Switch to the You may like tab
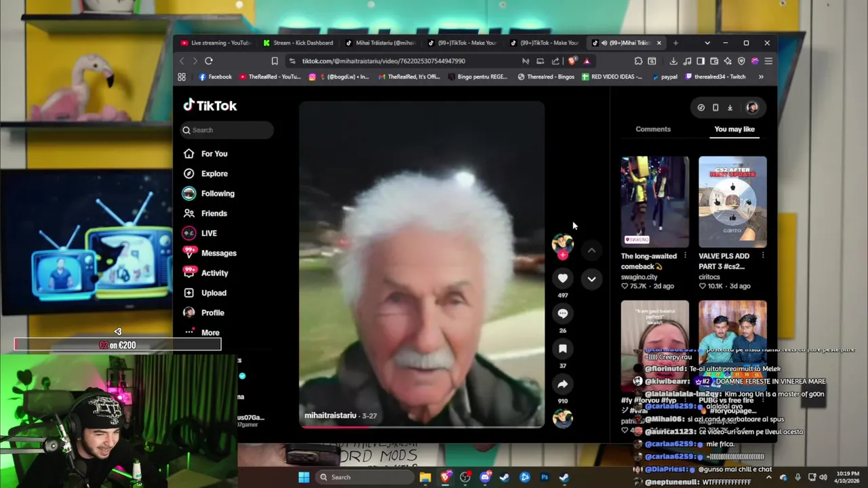 pyautogui.click(x=734, y=129)
